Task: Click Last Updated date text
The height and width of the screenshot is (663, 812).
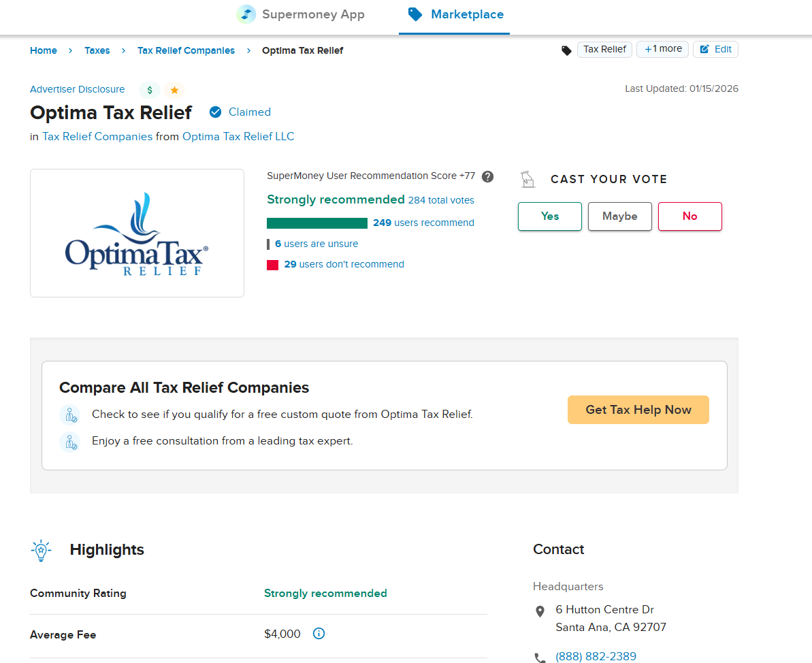Action: (681, 88)
